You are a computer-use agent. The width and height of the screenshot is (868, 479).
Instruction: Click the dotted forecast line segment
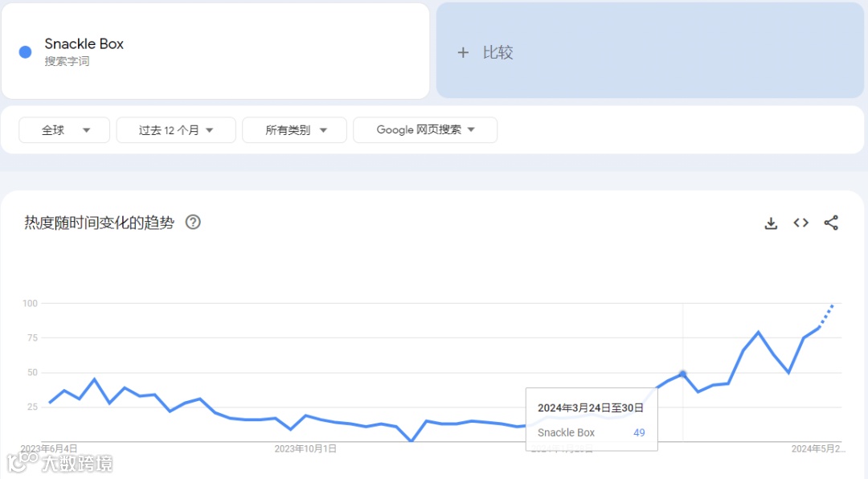[826, 316]
